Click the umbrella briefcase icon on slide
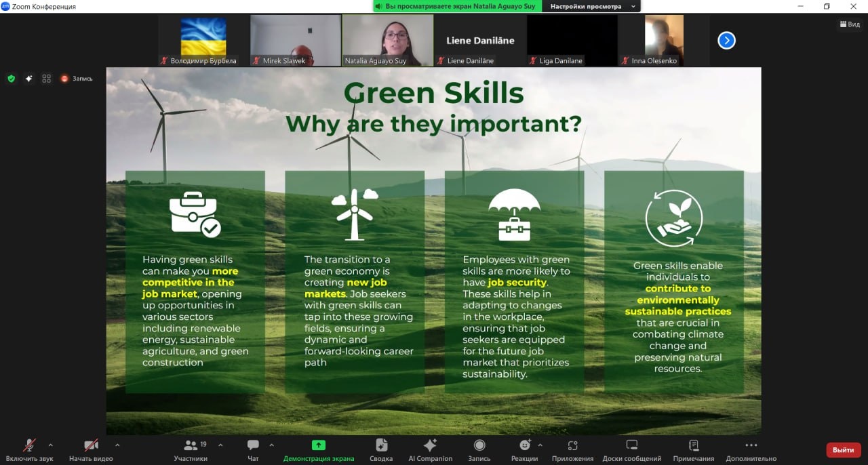 pyautogui.click(x=514, y=214)
